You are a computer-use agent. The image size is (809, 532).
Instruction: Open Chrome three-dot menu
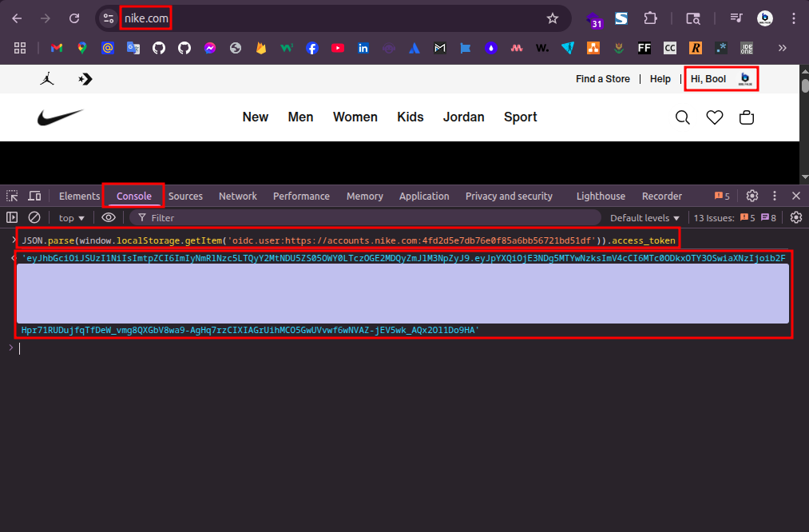(794, 18)
